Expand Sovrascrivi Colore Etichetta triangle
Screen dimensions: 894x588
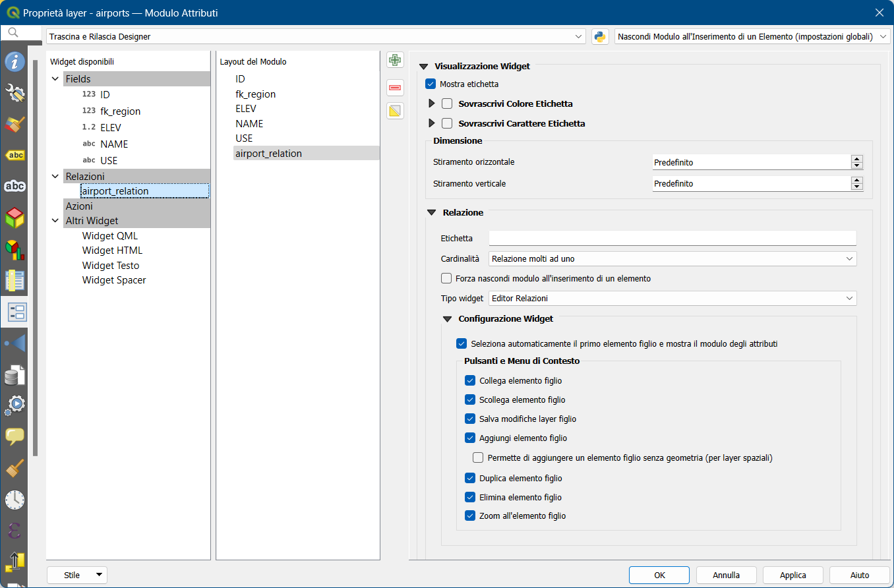pyautogui.click(x=432, y=103)
